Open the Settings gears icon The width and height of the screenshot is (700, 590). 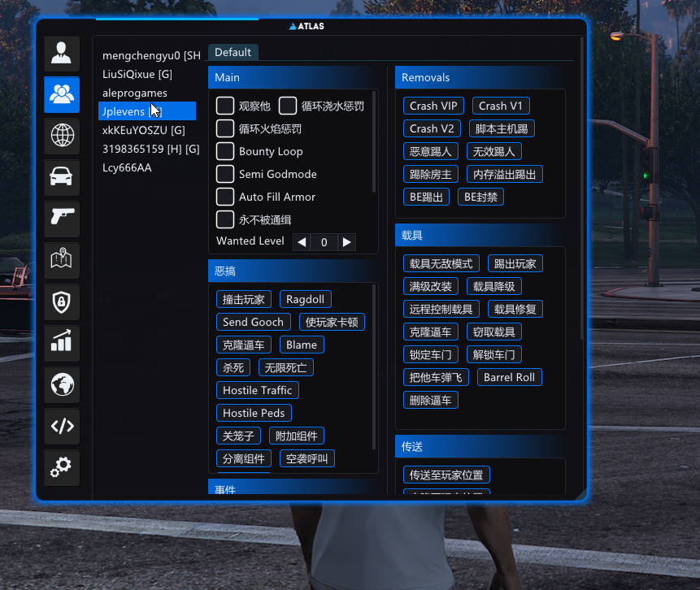pyautogui.click(x=62, y=467)
